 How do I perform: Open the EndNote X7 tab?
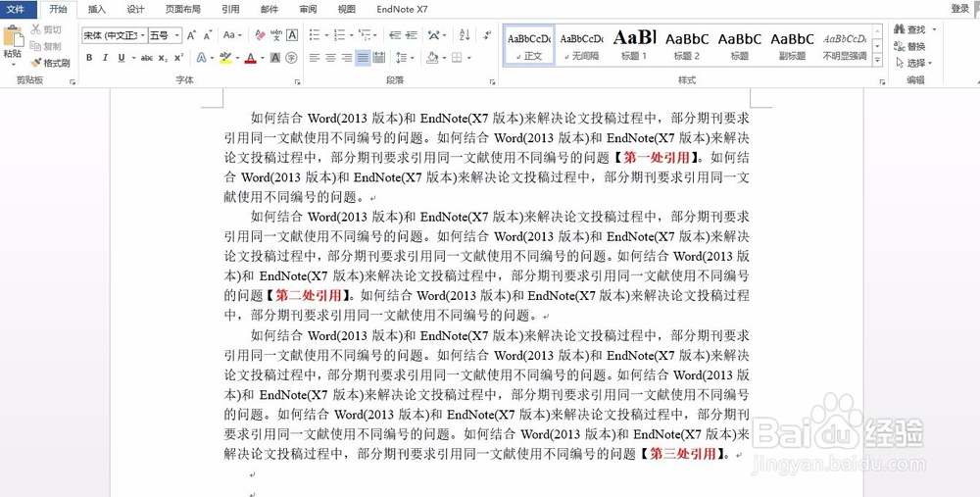coord(402,9)
